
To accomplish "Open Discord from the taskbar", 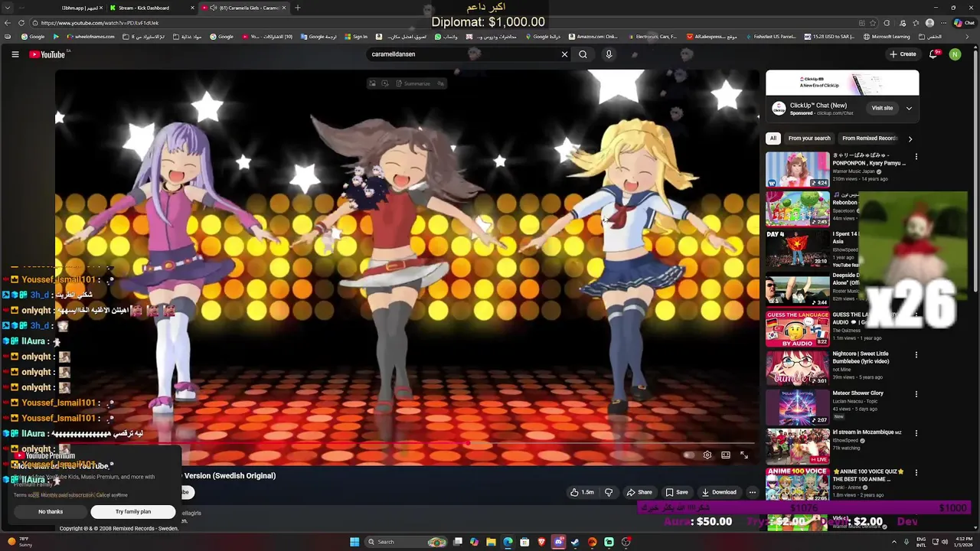I will coord(558,542).
